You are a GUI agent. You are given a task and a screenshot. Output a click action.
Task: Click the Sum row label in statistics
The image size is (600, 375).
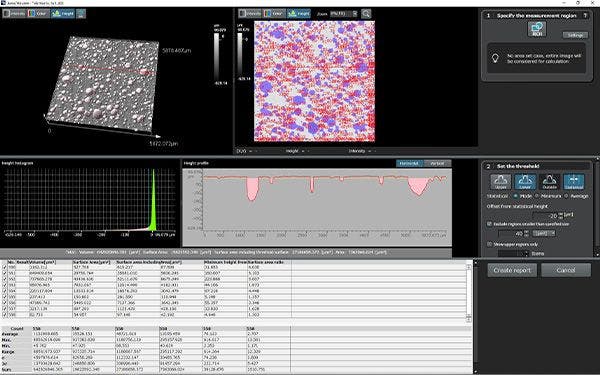coord(7,369)
